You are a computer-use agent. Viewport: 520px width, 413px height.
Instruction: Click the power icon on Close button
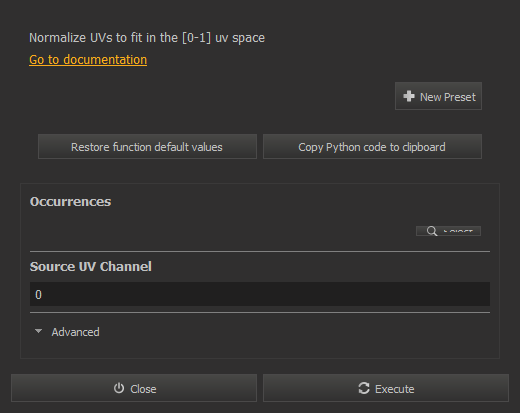point(119,388)
